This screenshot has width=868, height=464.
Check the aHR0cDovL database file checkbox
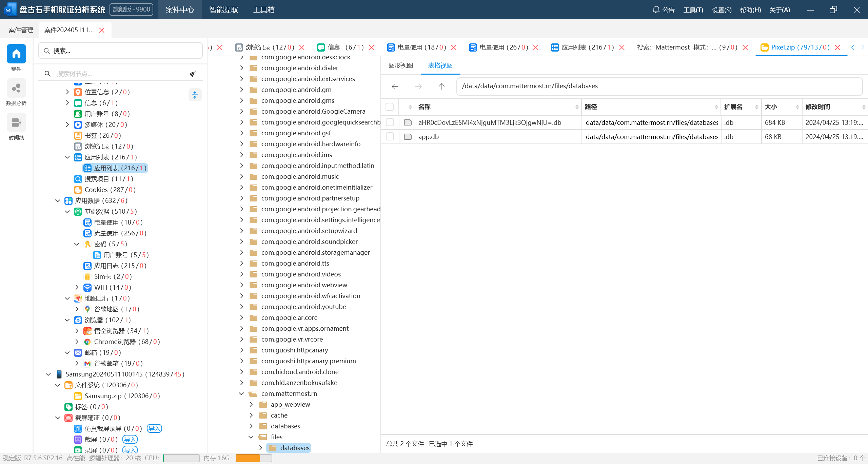click(390, 122)
